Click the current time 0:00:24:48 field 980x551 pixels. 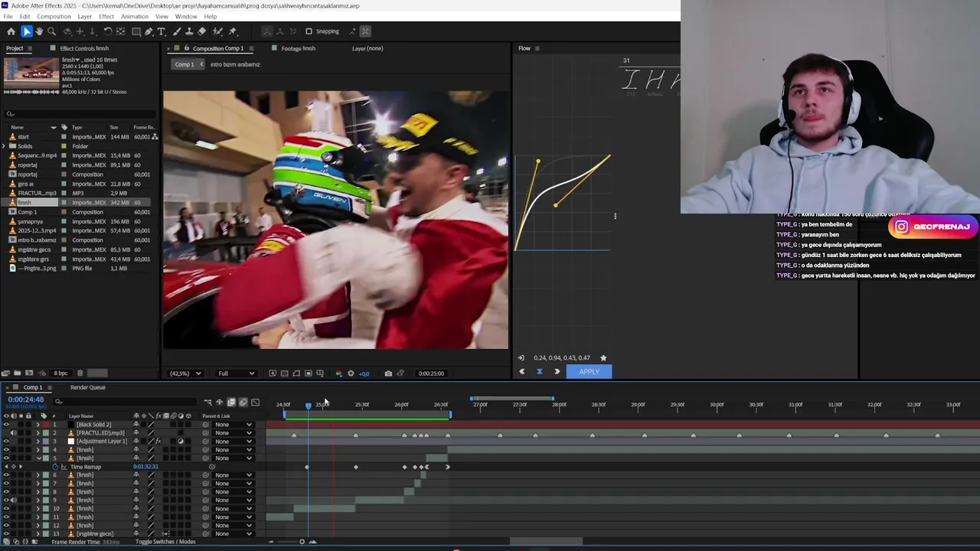pyautogui.click(x=26, y=399)
